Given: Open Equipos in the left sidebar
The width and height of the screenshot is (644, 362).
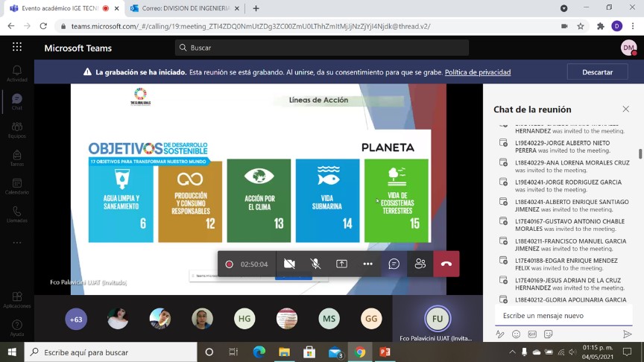Looking at the screenshot, I should pos(17,130).
